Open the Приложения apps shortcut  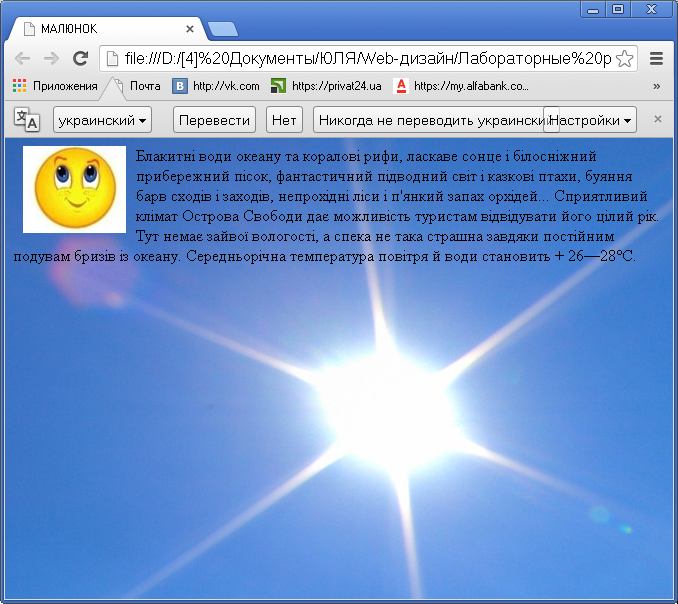click(55, 86)
